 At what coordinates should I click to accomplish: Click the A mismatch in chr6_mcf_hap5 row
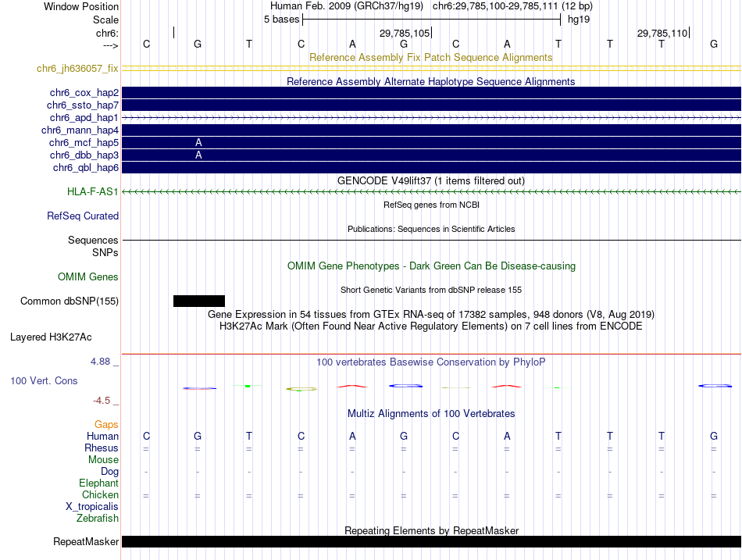click(198, 142)
